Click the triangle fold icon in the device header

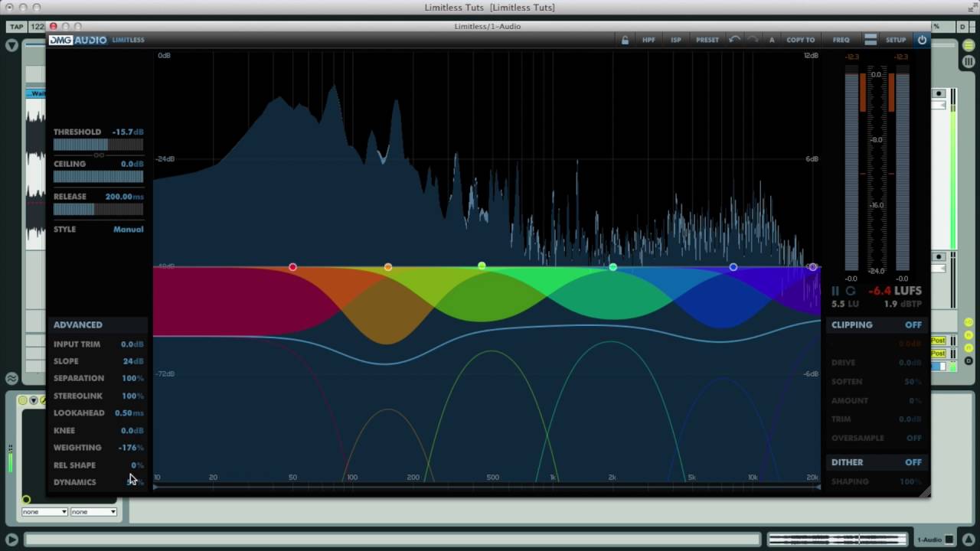33,400
